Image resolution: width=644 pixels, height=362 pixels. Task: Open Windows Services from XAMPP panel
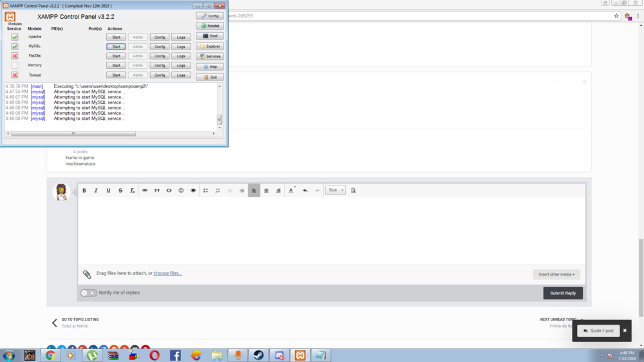pos(210,56)
